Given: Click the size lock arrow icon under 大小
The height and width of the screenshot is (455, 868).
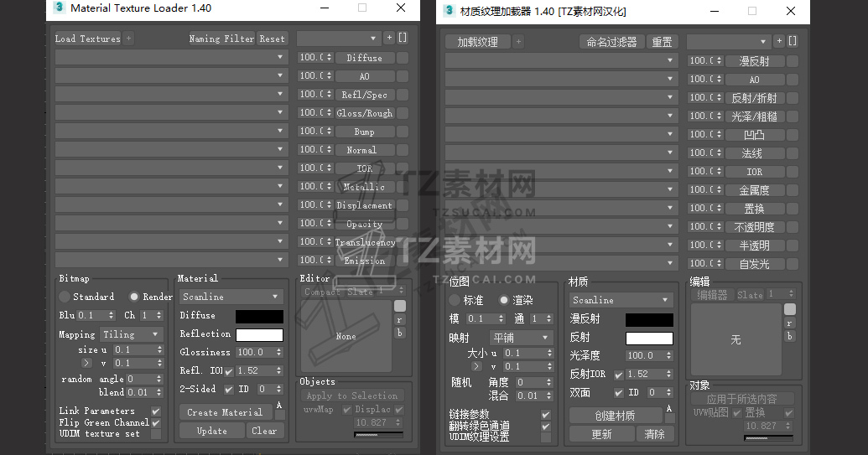Looking at the screenshot, I should coord(476,366).
